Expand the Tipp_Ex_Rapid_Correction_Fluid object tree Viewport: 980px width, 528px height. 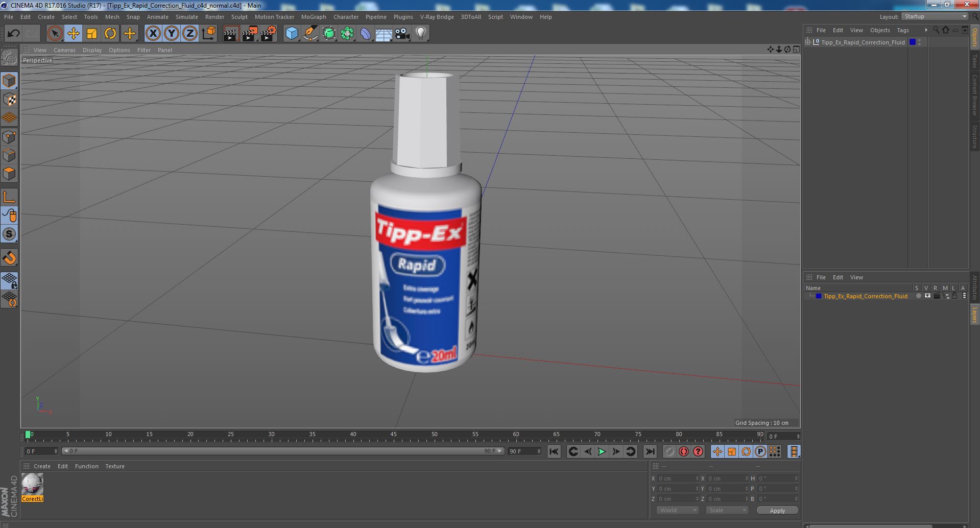click(808, 42)
